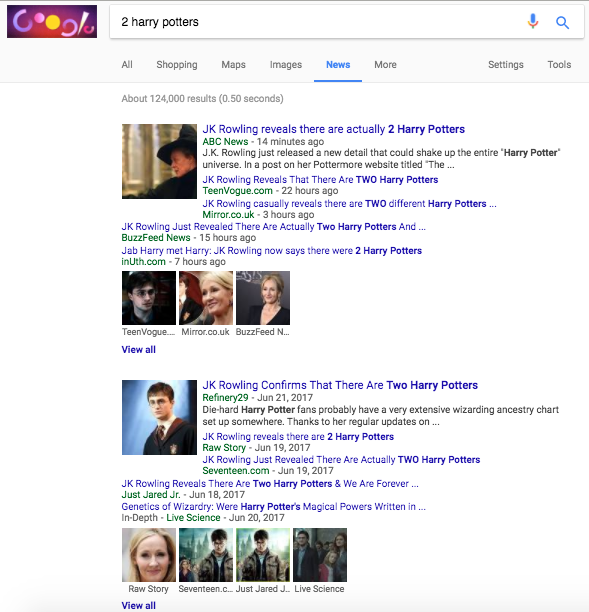Switch to the Shopping tab
Screen dimensions: 589x612
coord(177,65)
